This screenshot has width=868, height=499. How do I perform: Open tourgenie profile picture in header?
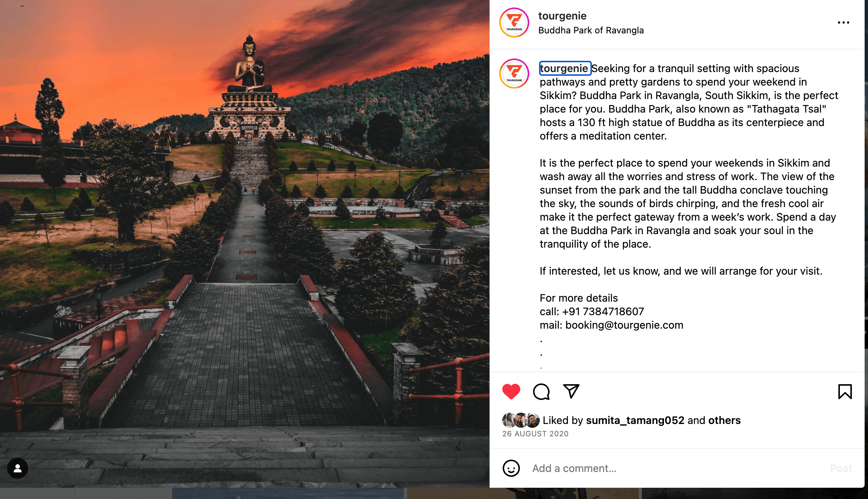(514, 23)
